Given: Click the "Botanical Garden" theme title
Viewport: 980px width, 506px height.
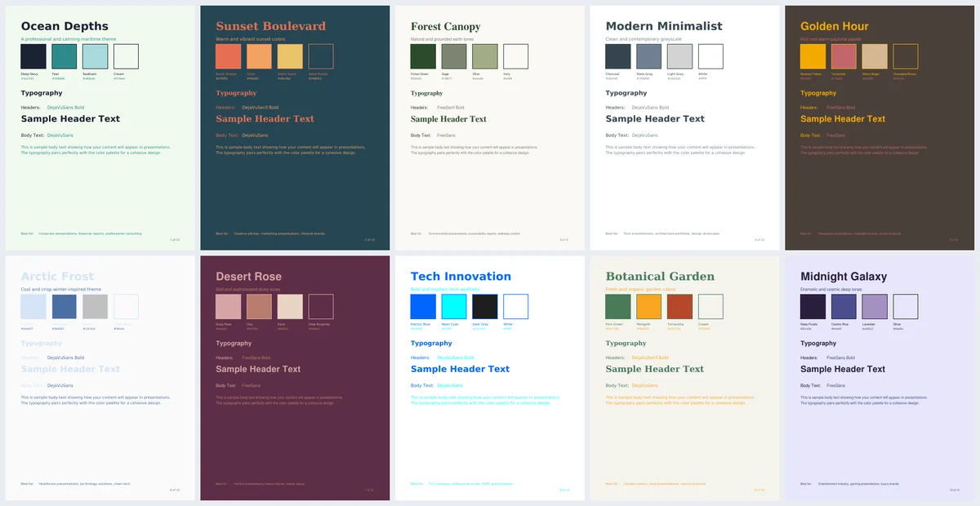Looking at the screenshot, I should [660, 277].
